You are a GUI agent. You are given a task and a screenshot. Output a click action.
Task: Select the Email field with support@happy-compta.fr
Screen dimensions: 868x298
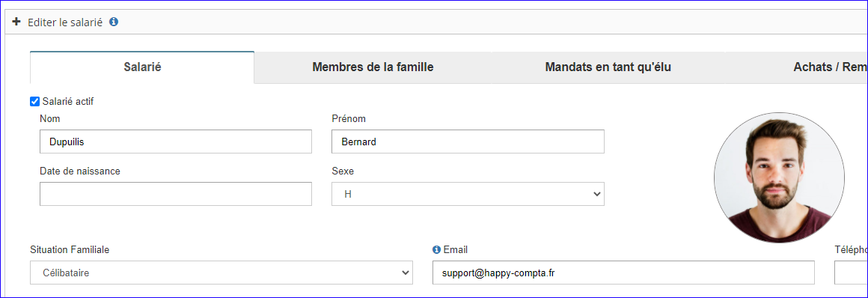click(623, 273)
